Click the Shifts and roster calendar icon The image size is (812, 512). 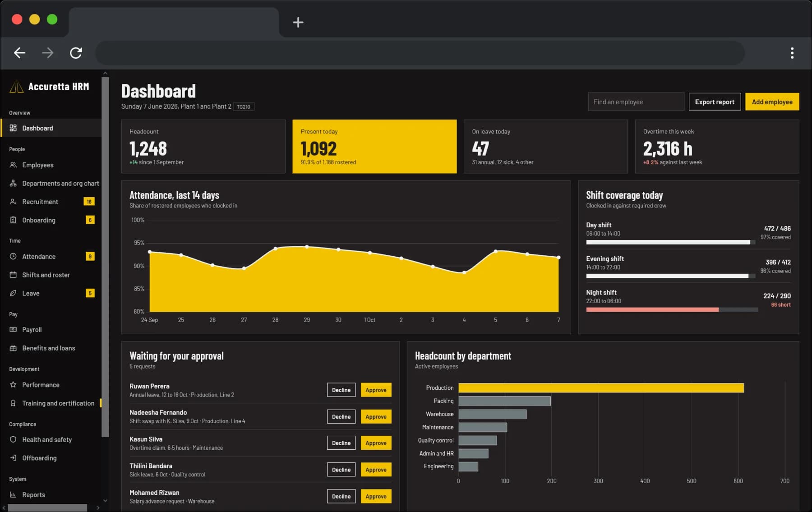click(x=13, y=275)
